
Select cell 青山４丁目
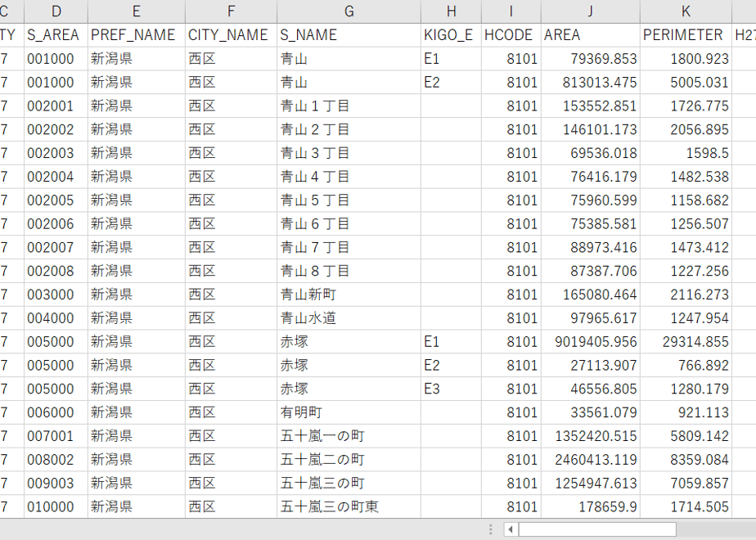(349, 177)
